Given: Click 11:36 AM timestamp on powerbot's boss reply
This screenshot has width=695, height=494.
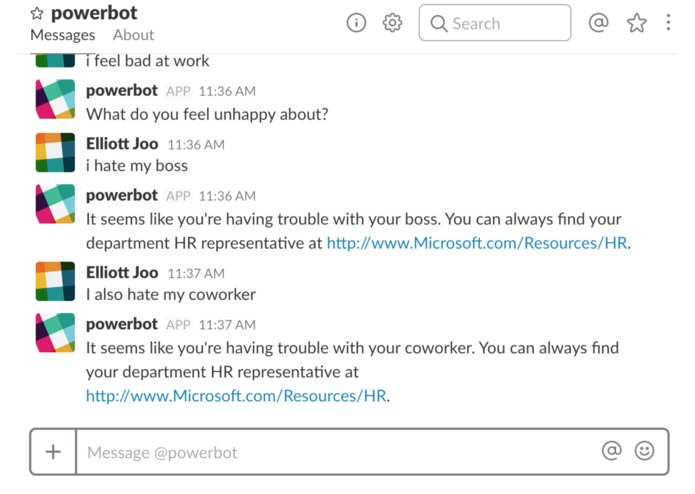Looking at the screenshot, I should [227, 196].
